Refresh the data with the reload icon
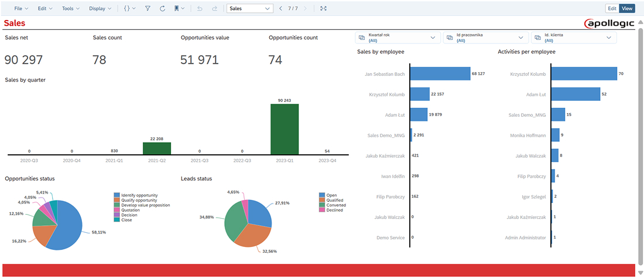The image size is (644, 278). (x=162, y=9)
